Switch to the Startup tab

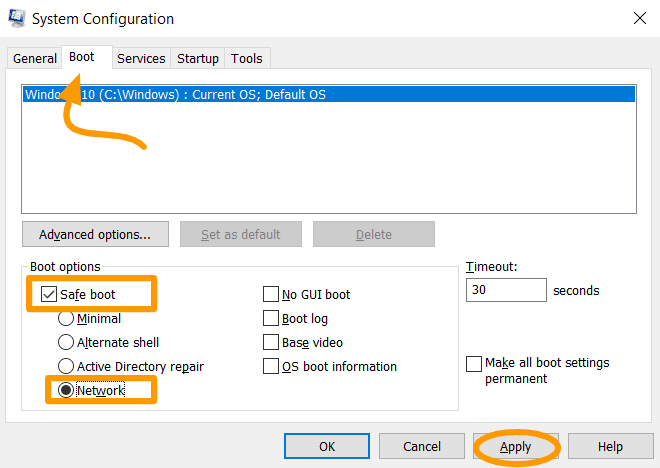(x=198, y=59)
